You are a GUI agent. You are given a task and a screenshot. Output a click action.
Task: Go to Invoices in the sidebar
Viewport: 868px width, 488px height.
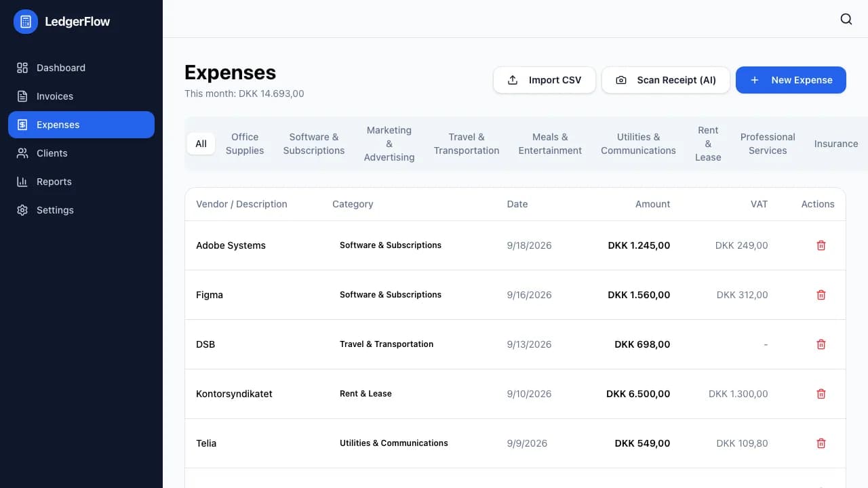tap(81, 96)
